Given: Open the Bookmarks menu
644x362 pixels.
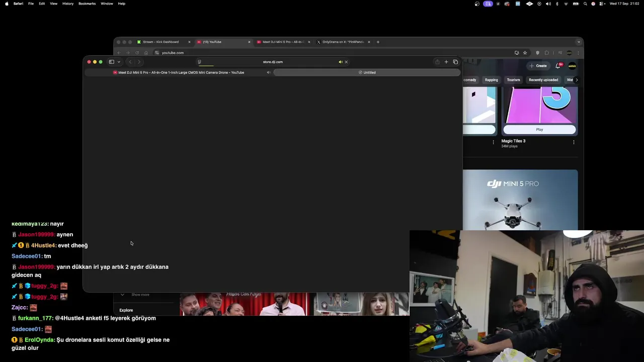Looking at the screenshot, I should (87, 4).
